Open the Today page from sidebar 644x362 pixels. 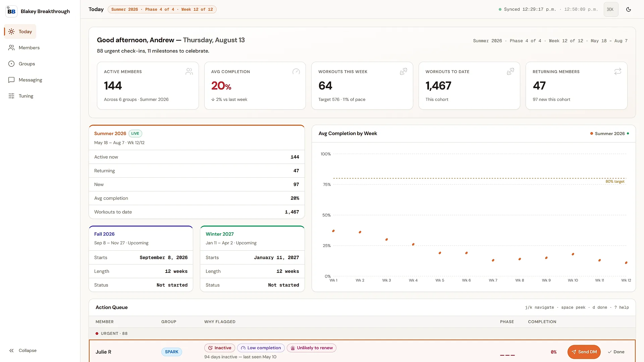20,32
